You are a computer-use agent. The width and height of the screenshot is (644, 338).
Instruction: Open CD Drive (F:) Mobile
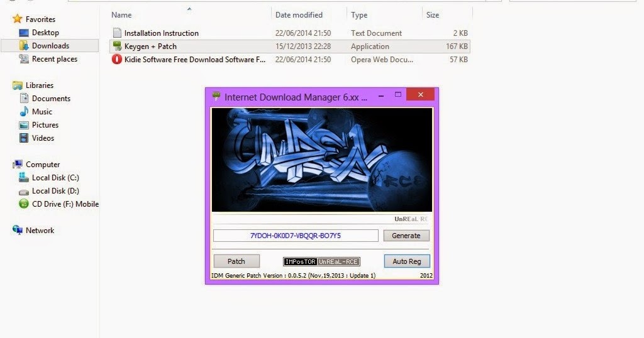point(65,204)
